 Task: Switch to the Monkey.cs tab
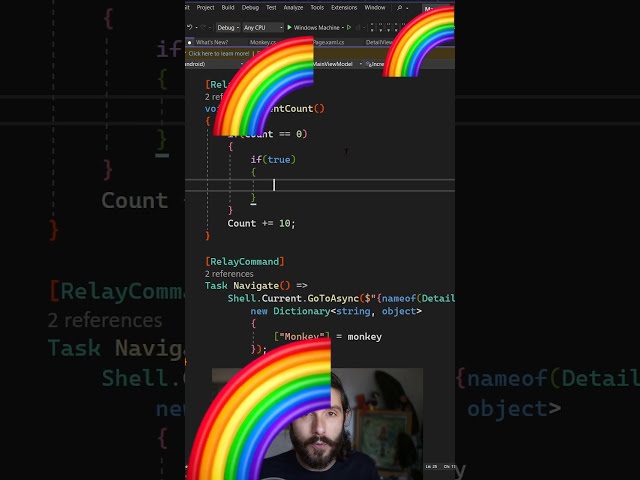click(x=263, y=42)
